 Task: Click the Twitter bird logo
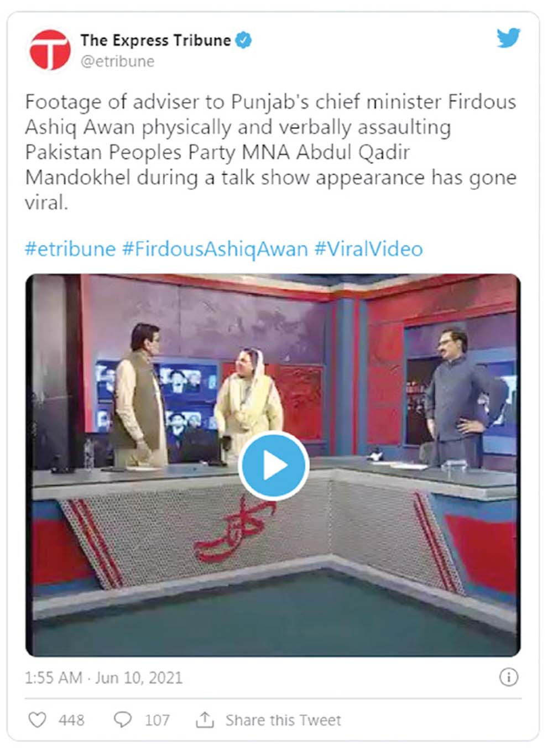(508, 38)
